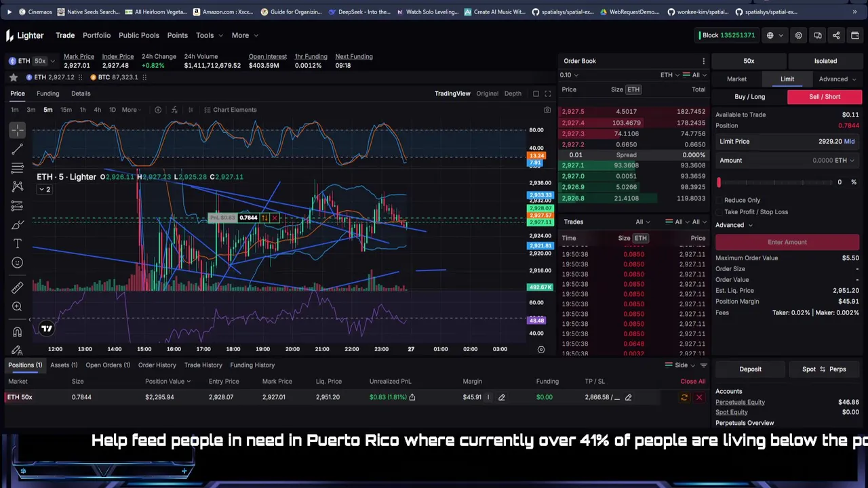Edit margin for ETH position
Image resolution: width=868 pixels, height=488 pixels.
click(502, 397)
